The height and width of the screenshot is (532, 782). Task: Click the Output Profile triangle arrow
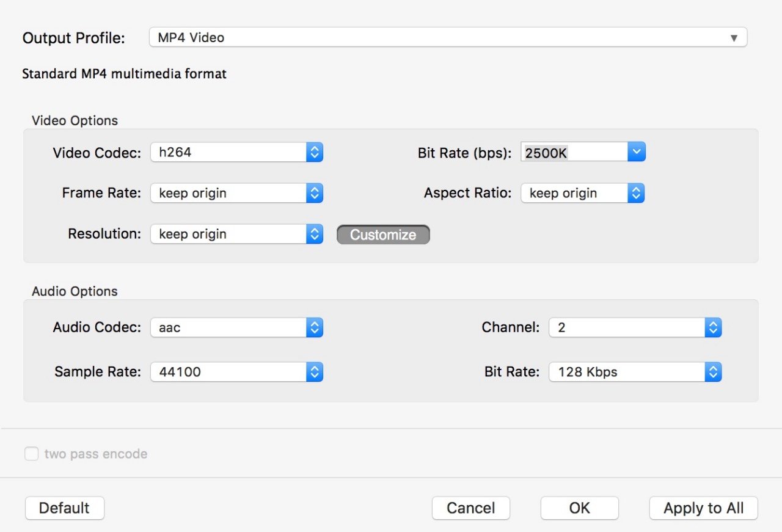coord(734,38)
